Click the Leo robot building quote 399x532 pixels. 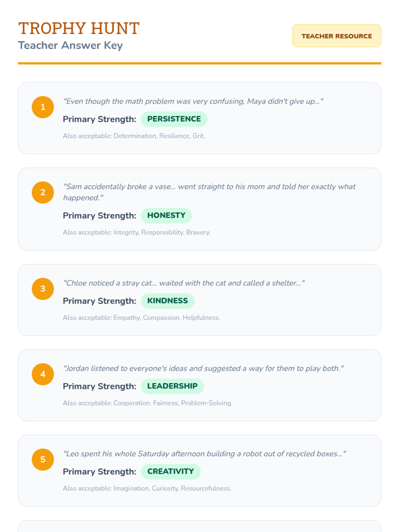click(204, 454)
